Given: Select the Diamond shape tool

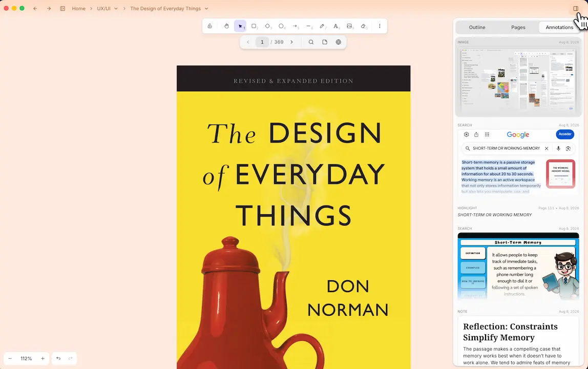Looking at the screenshot, I should 268,26.
